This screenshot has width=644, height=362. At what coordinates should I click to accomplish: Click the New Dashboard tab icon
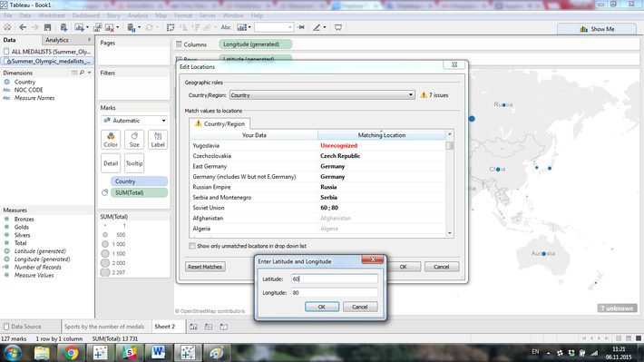(209, 327)
